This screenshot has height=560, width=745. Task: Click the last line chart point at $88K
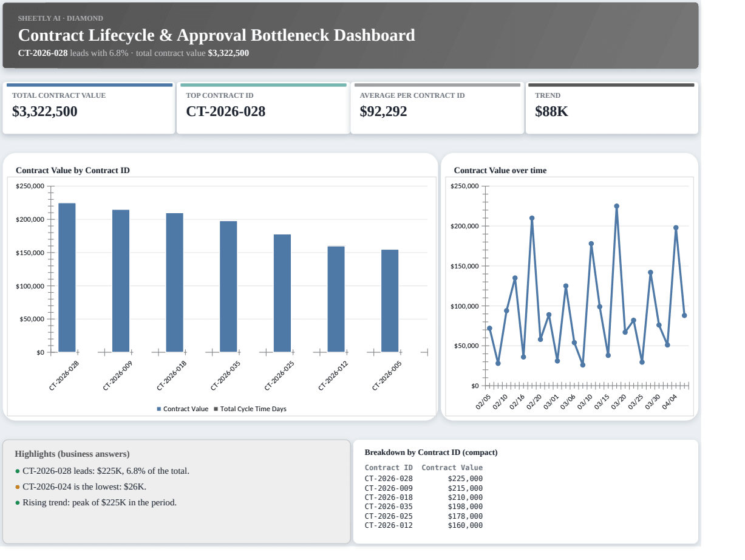(x=684, y=315)
